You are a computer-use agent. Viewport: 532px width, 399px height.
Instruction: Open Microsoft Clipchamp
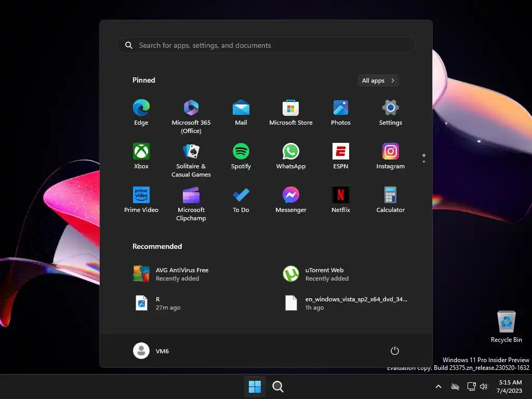pyautogui.click(x=191, y=204)
